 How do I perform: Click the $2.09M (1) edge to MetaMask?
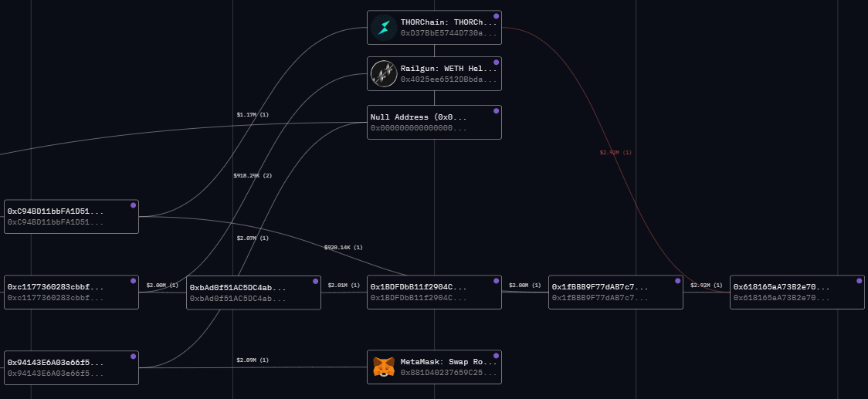click(x=253, y=360)
